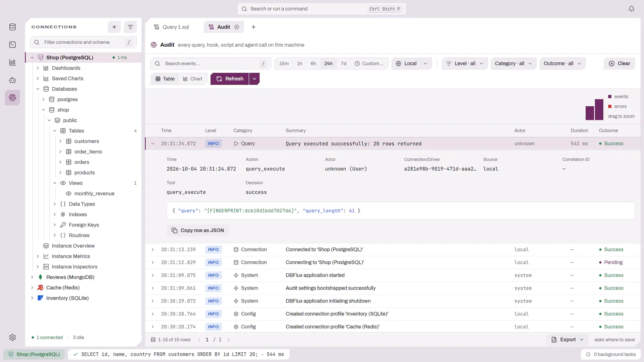The height and width of the screenshot is (362, 644).
Task: Switch to Chart view
Action: [x=192, y=79]
